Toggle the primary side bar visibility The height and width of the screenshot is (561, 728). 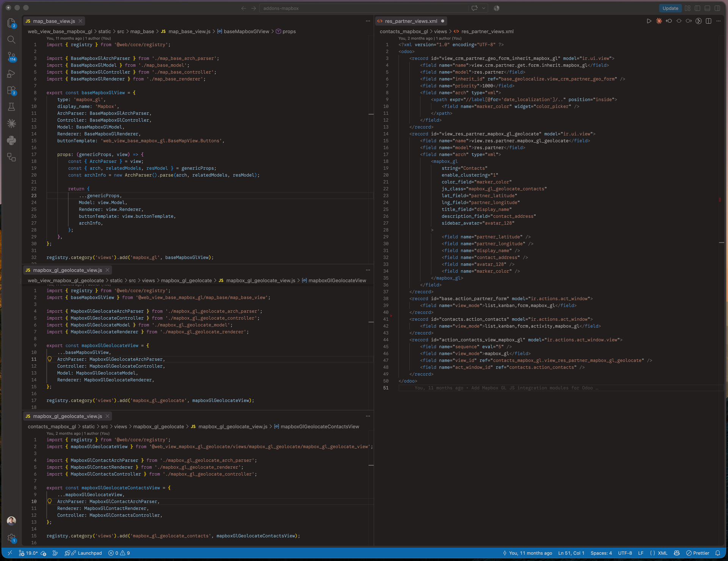[698, 8]
